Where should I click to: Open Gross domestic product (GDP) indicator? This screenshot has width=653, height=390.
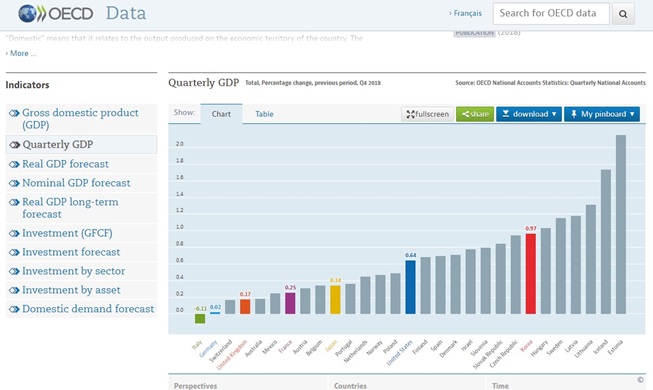tap(80, 119)
